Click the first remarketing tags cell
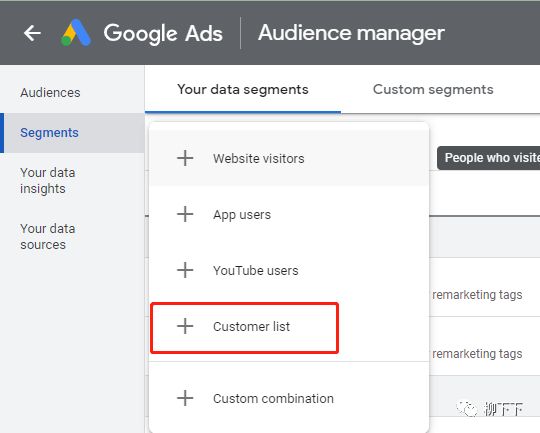The image size is (540, 433). coord(477,295)
